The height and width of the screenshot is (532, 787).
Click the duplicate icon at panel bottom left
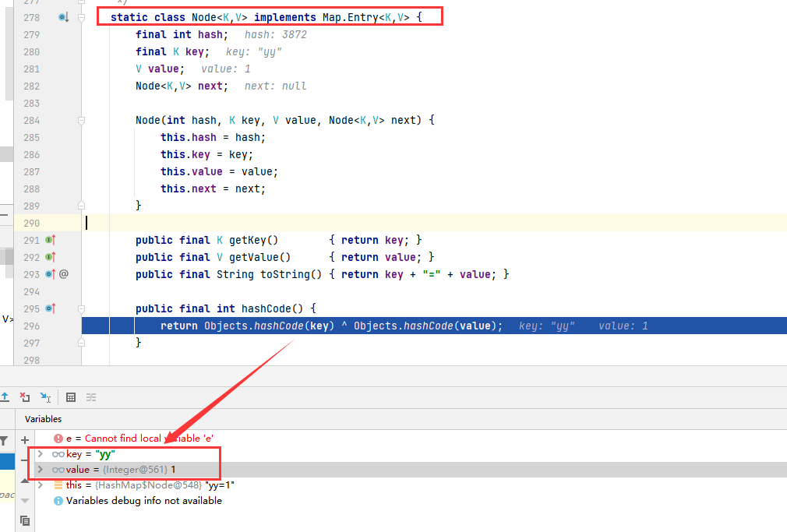(x=25, y=519)
